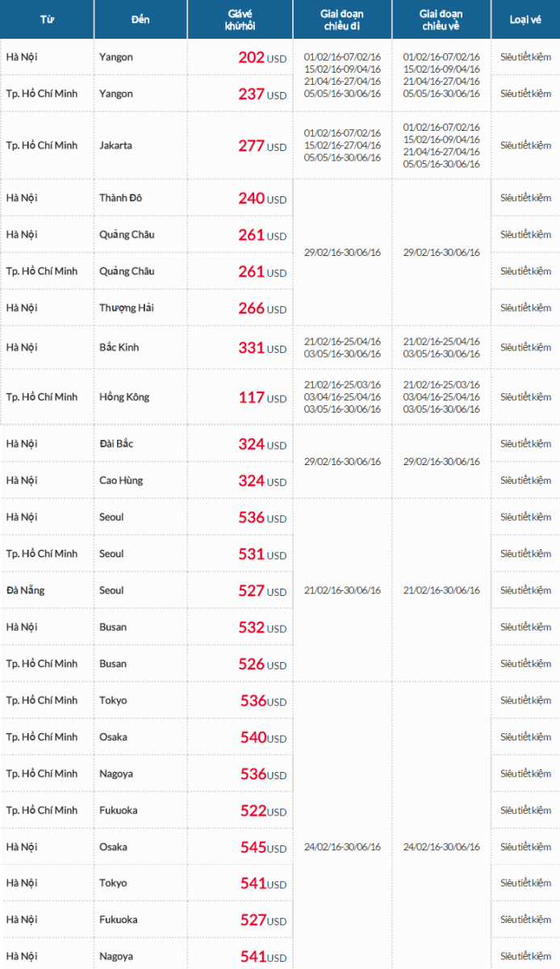
Task: Click the Jakarta destination cell
Action: 116,145
